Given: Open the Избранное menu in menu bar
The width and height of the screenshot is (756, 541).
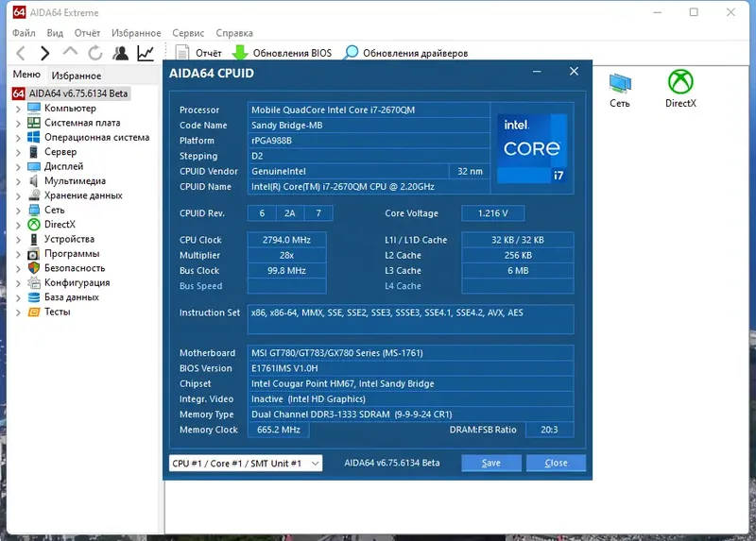Looking at the screenshot, I should (x=136, y=33).
